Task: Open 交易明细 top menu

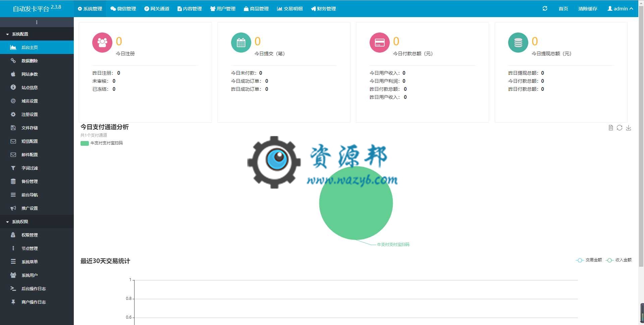Action: pos(290,9)
